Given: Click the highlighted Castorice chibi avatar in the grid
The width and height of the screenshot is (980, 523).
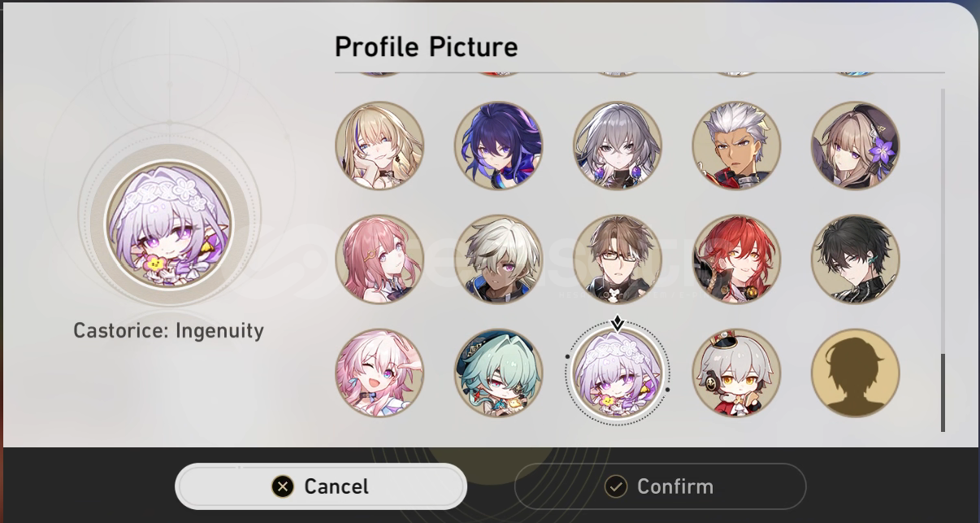Looking at the screenshot, I should (618, 373).
